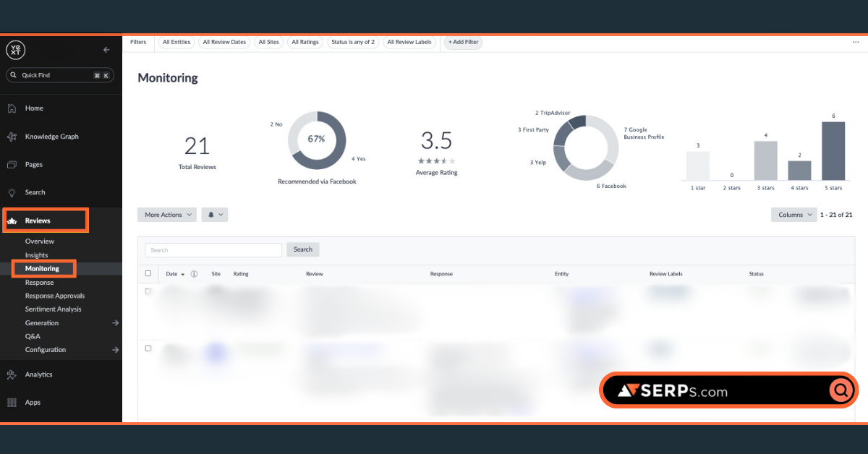
Task: Click the Pages icon in sidebar
Action: (x=12, y=165)
